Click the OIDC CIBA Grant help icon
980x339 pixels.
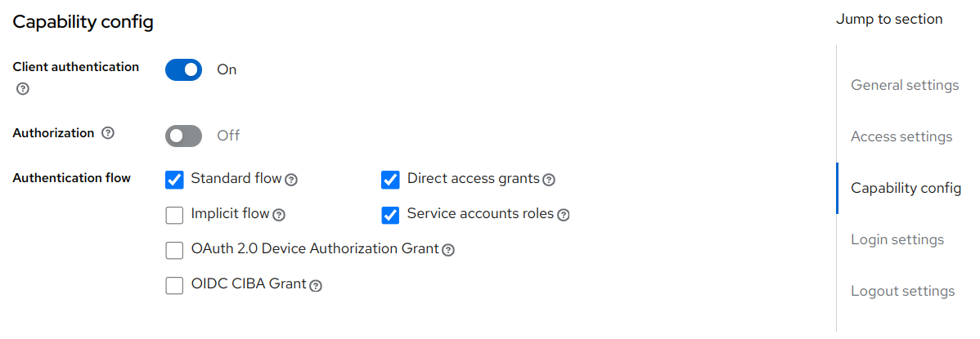(316, 286)
